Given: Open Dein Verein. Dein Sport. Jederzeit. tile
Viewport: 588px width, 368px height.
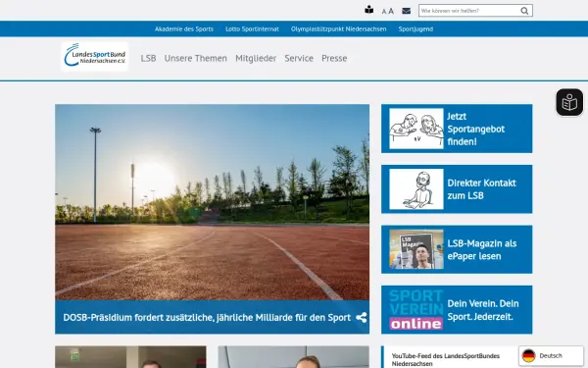Looking at the screenshot, I should (x=457, y=310).
